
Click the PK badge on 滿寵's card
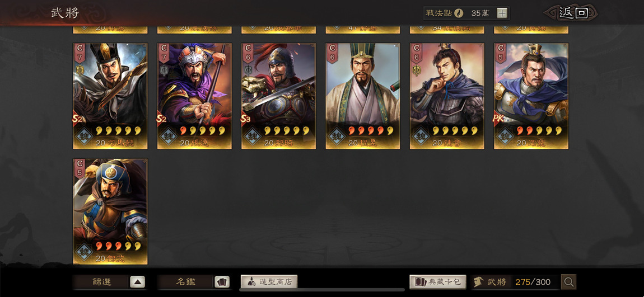point(499,119)
